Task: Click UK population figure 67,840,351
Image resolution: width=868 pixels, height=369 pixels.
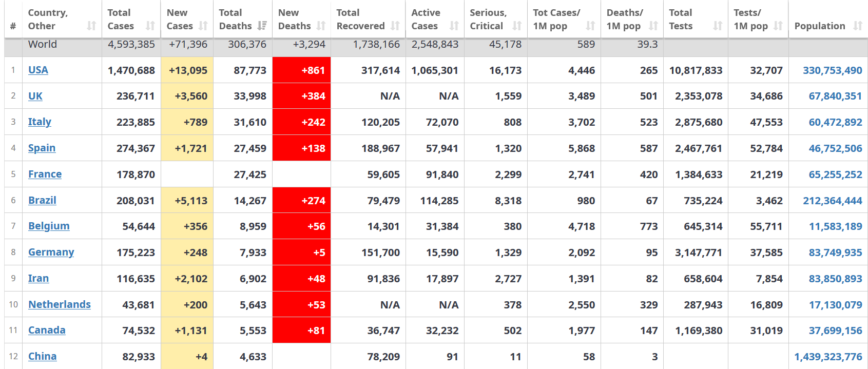Action: 836,96
